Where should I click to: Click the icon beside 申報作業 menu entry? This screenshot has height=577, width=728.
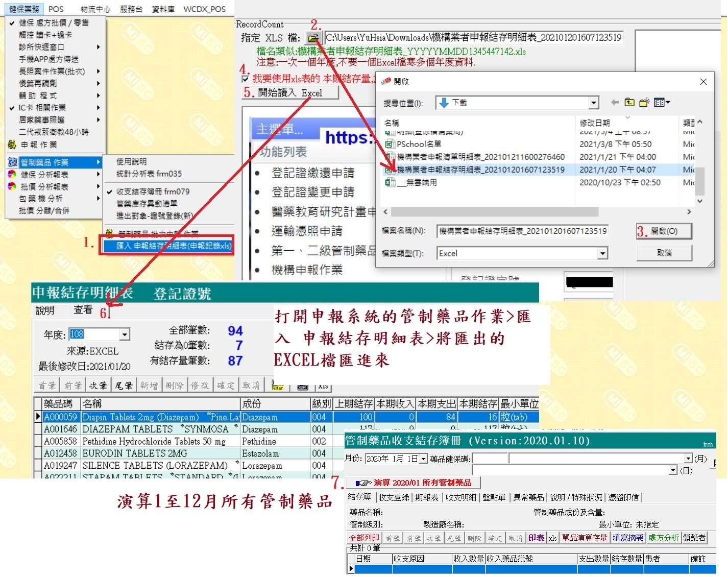click(12, 145)
